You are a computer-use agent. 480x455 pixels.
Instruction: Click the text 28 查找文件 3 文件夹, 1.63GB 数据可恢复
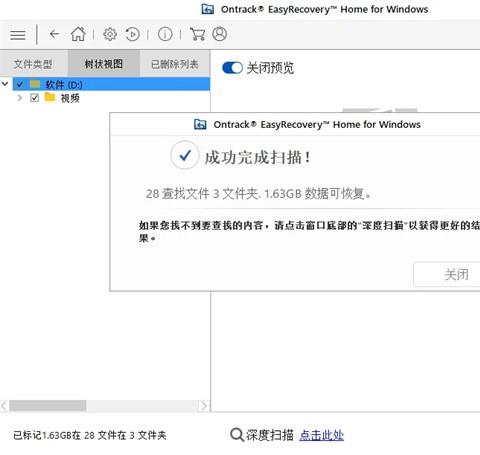[259, 193]
